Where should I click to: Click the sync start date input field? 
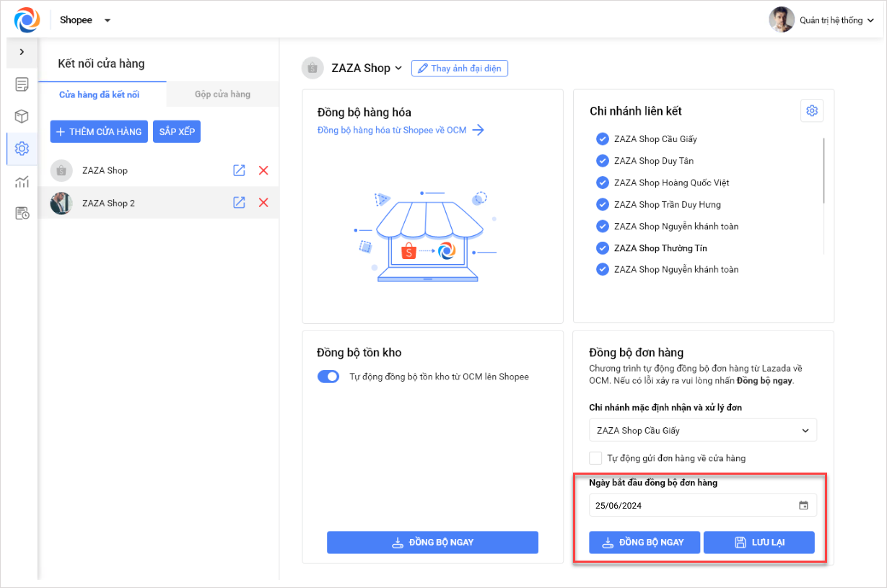tap(691, 506)
